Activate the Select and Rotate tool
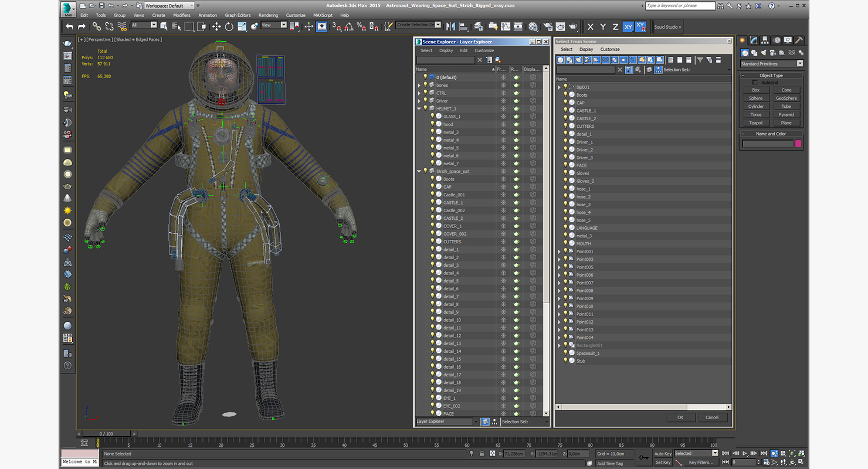The height and width of the screenshot is (469, 868). (229, 26)
